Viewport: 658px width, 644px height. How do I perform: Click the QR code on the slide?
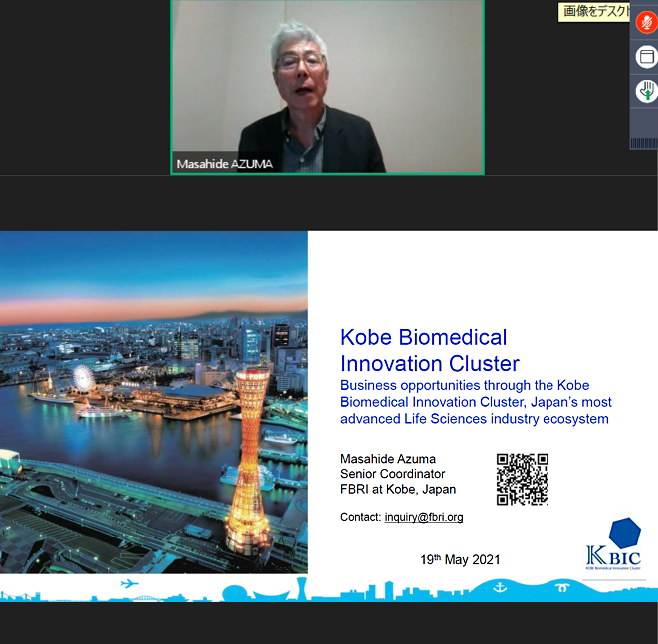pos(522,479)
